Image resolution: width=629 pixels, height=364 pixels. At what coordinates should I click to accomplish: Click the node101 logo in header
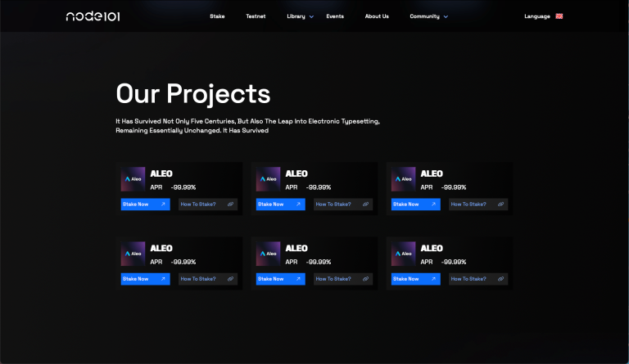click(93, 16)
